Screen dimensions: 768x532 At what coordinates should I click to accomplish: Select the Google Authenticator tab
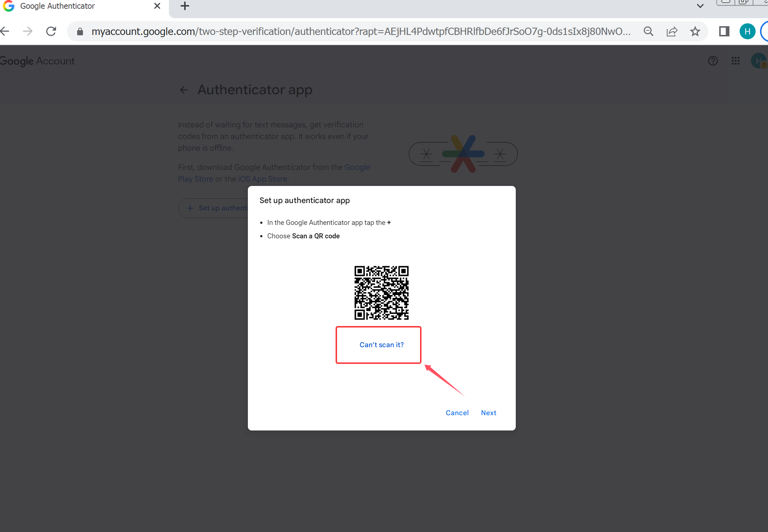click(84, 6)
